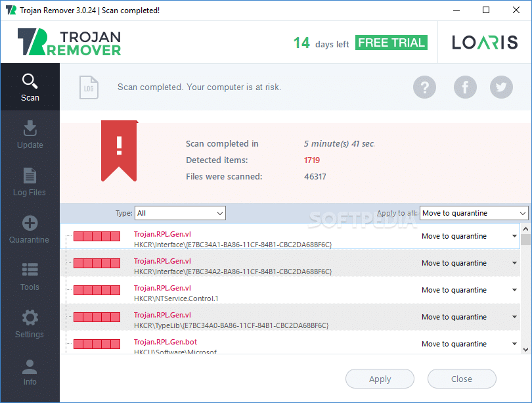Open action dropdown for Trojan.RPL.Gen.bot

[469, 344]
